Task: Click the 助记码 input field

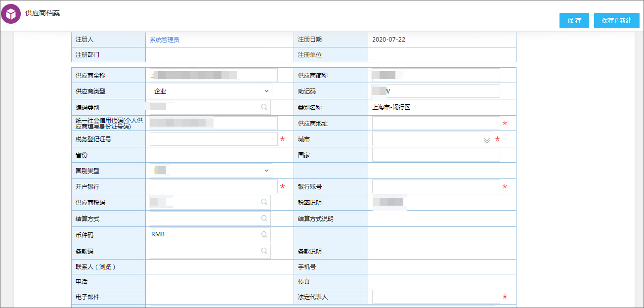Action: coord(435,91)
